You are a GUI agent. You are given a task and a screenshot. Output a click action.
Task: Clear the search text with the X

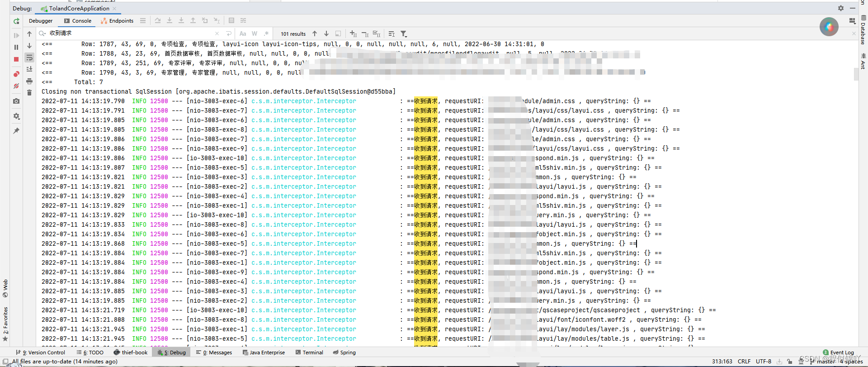click(x=217, y=33)
